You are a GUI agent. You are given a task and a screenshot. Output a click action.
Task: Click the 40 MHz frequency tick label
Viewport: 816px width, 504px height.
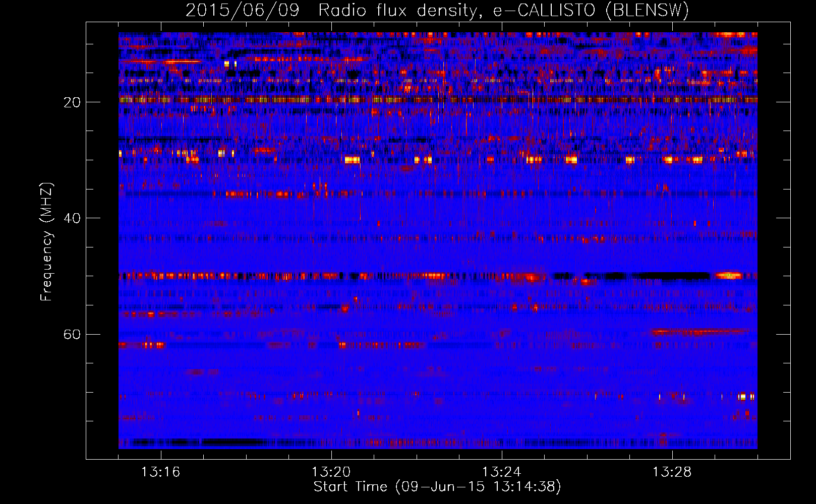pyautogui.click(x=72, y=218)
